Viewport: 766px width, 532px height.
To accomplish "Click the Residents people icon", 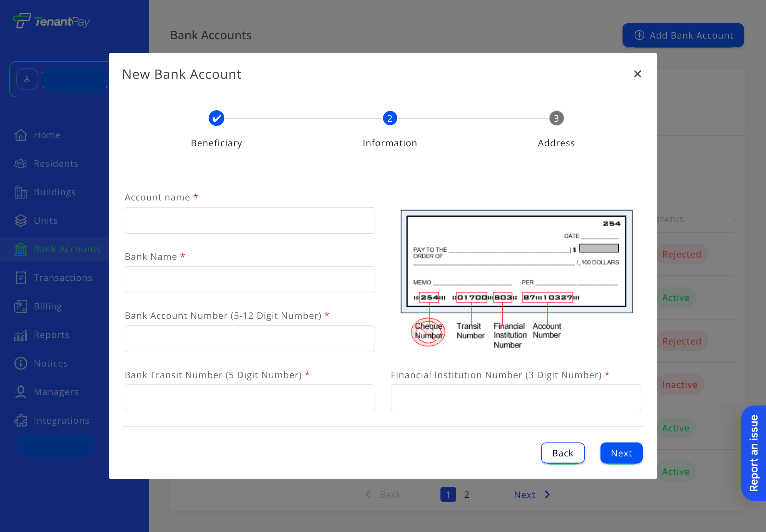I will (x=21, y=164).
